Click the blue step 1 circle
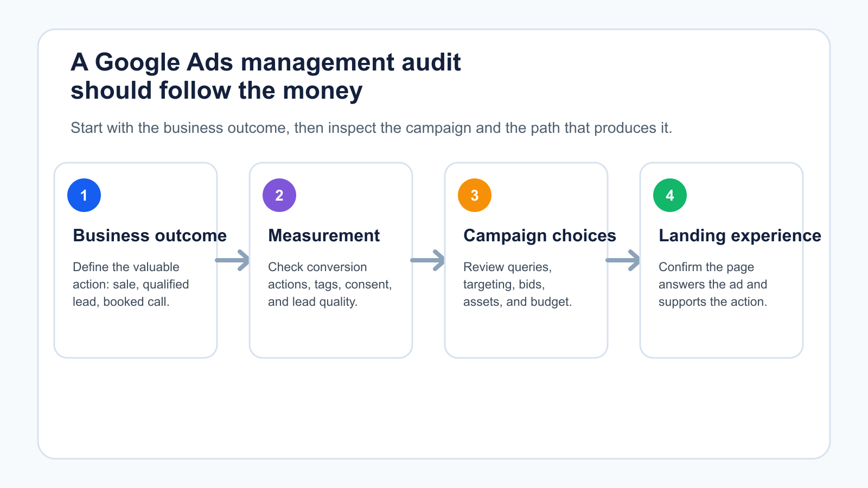Screen dimensions: 868x488 84,195
